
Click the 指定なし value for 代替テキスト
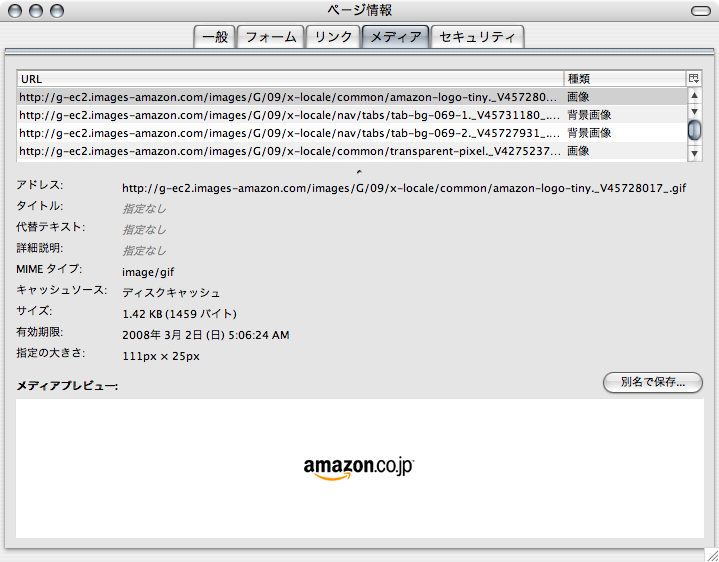click(144, 230)
